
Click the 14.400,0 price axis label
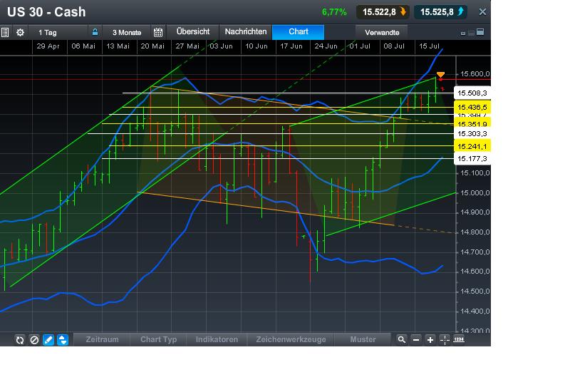pos(475,311)
